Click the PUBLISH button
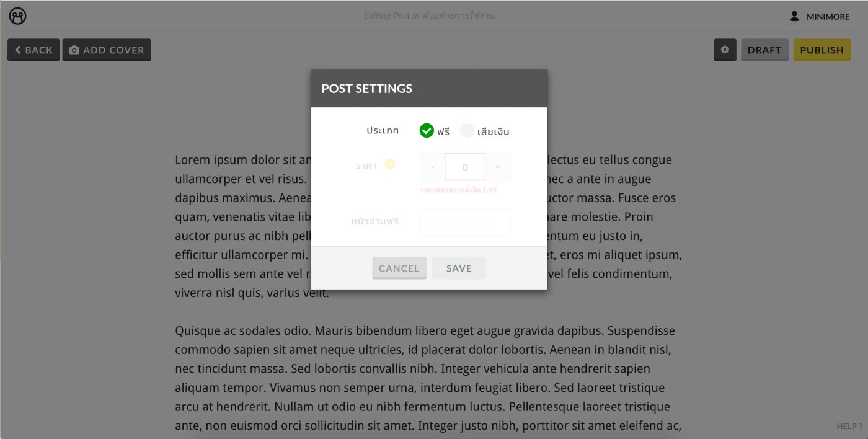Image resolution: width=868 pixels, height=439 pixels. point(821,50)
